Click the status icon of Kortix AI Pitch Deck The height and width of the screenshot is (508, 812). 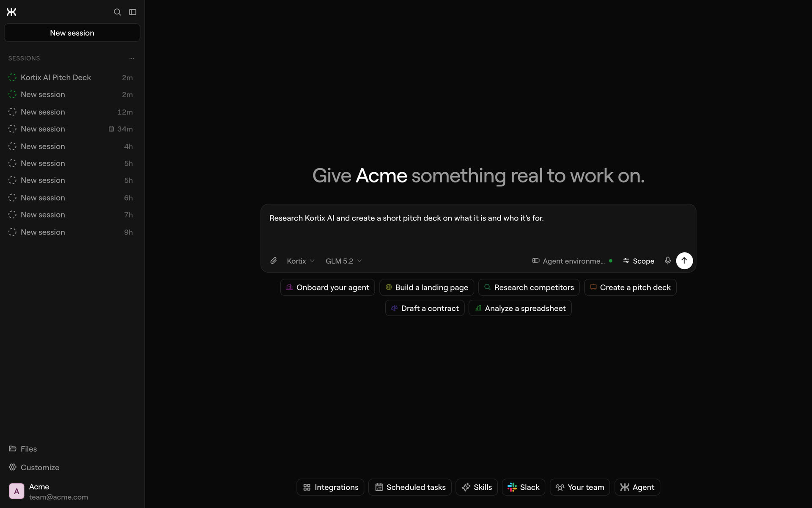(x=12, y=77)
